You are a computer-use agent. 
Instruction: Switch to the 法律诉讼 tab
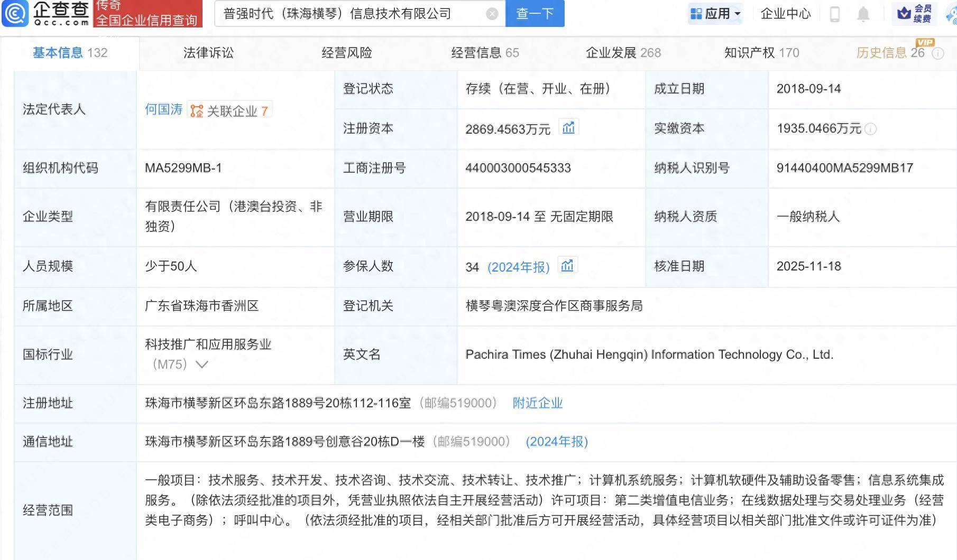pos(208,52)
